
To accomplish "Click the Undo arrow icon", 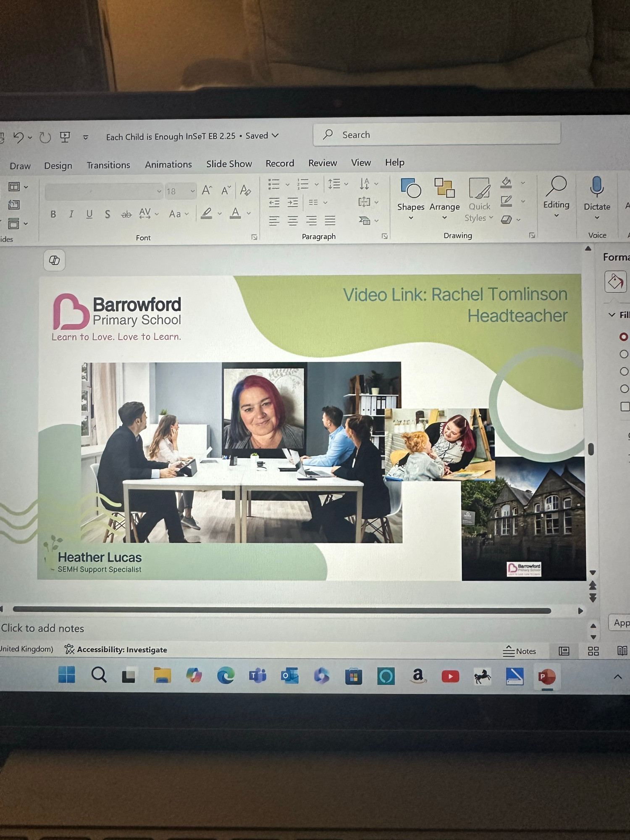I will coord(18,137).
